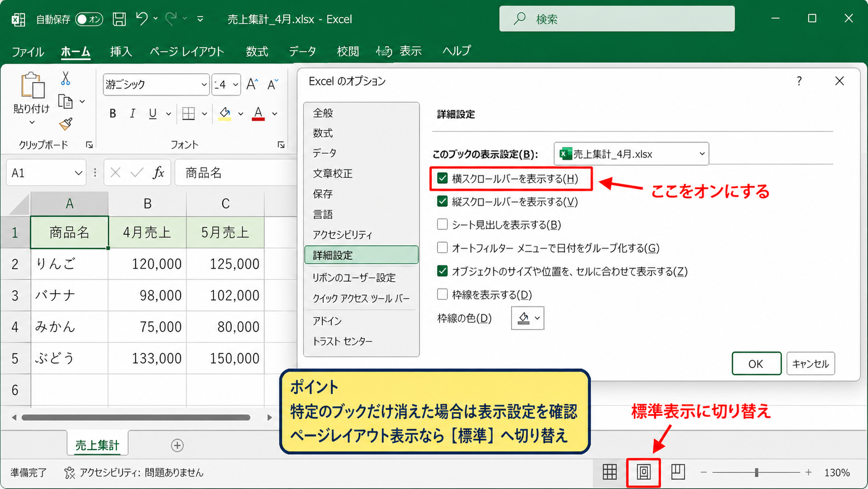Open Font group dialog launcher
Screen dimensions: 868x489
pyautogui.click(x=281, y=145)
